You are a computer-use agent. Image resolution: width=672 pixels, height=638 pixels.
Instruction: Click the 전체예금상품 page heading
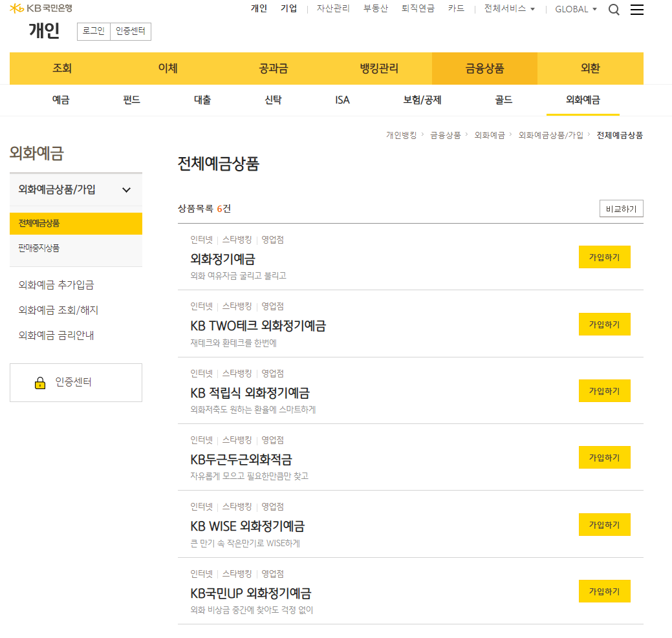pos(219,164)
